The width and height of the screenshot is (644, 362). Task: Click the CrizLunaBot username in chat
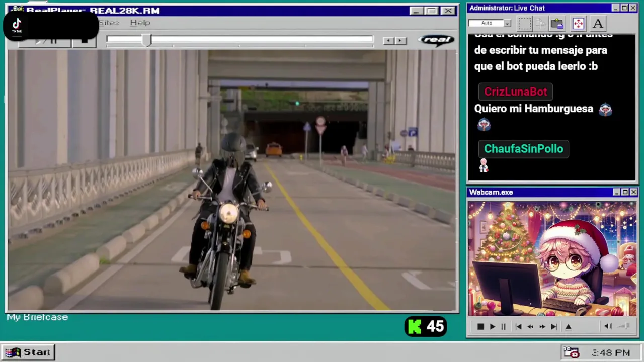[516, 92]
